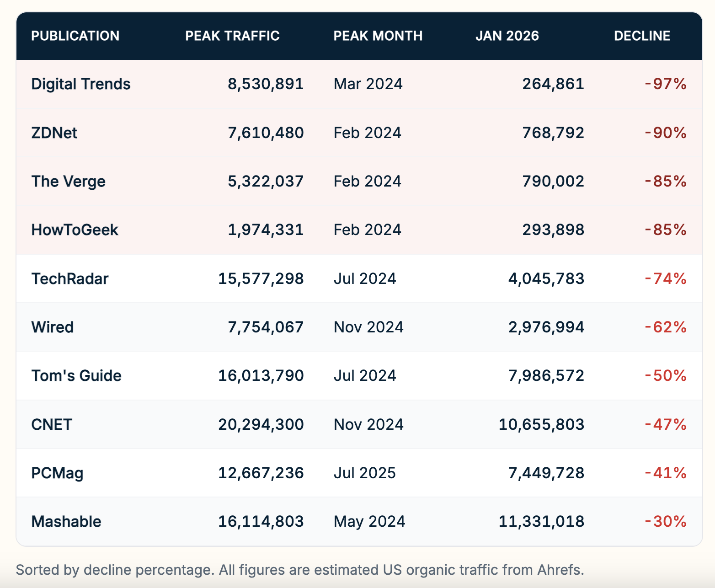Click the JAN 2026 column header
The height and width of the screenshot is (588, 715).
(507, 36)
